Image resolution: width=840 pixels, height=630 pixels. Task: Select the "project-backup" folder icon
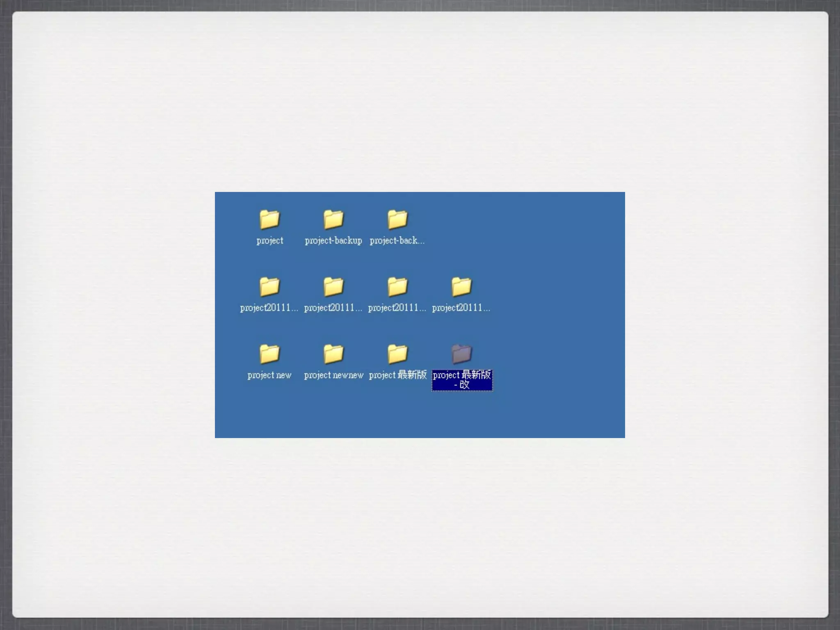click(333, 219)
